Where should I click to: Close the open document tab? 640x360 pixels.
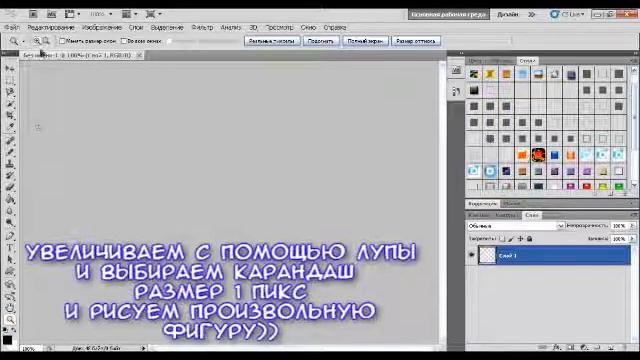pos(139,55)
